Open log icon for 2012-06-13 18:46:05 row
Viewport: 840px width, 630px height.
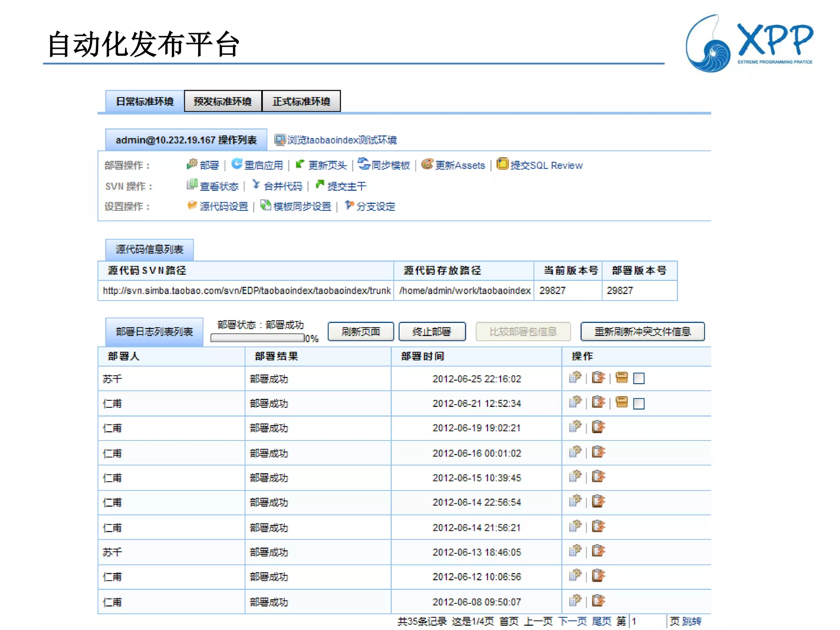pos(598,551)
